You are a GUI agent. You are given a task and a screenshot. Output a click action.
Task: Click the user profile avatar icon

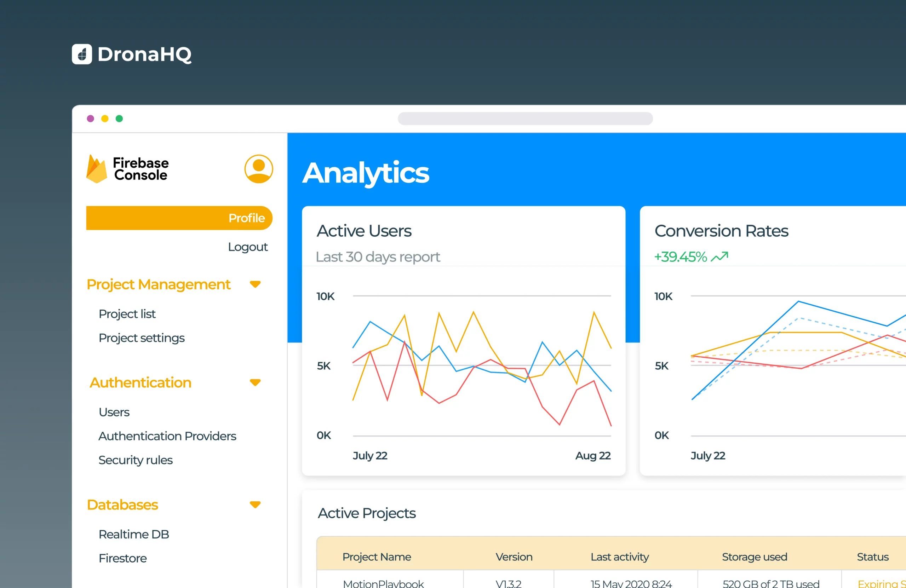point(258,169)
